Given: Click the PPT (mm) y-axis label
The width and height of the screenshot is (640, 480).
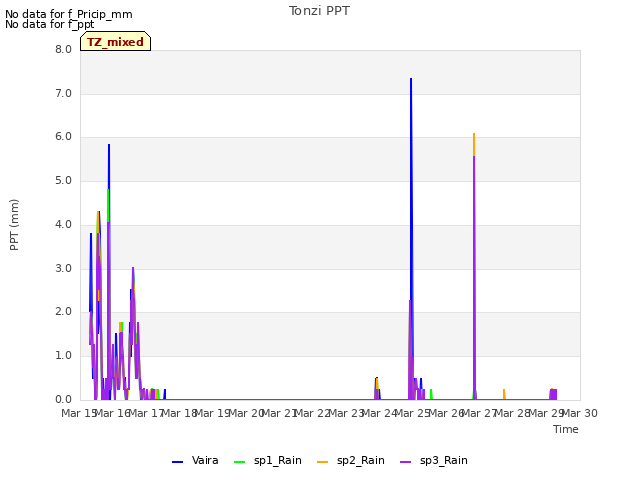Looking at the screenshot, I should click(14, 224).
